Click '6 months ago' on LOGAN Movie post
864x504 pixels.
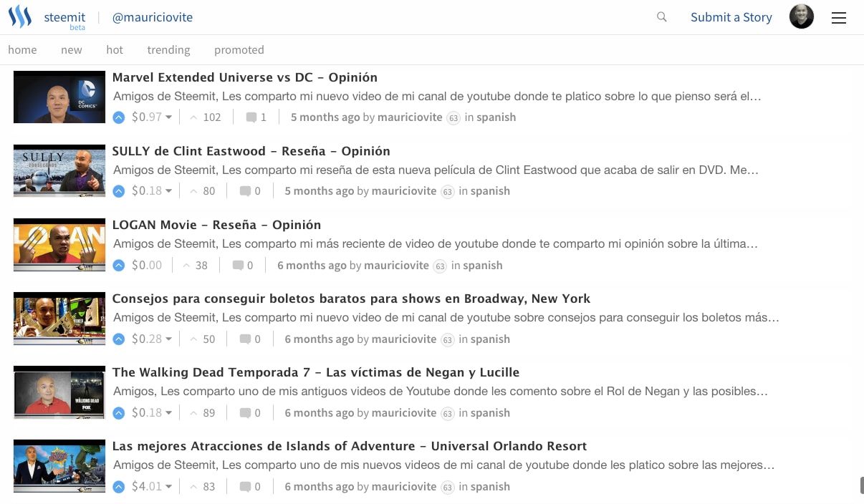coord(312,265)
